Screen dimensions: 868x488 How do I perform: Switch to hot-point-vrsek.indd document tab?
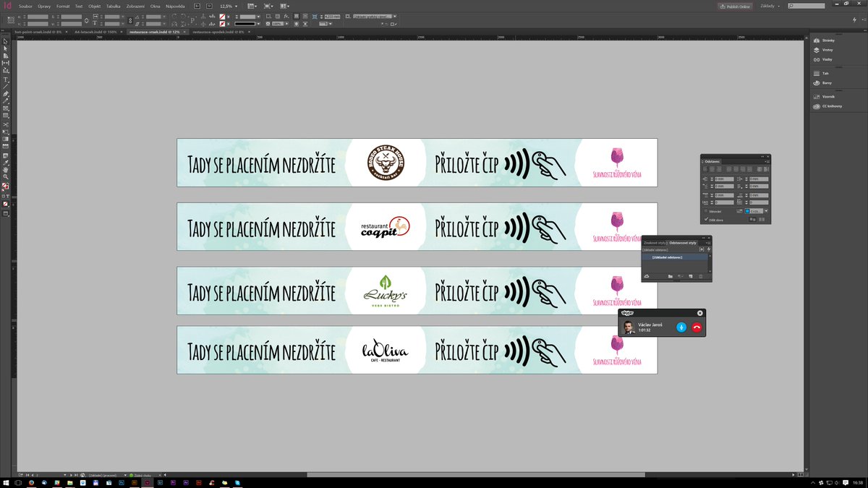coord(38,32)
